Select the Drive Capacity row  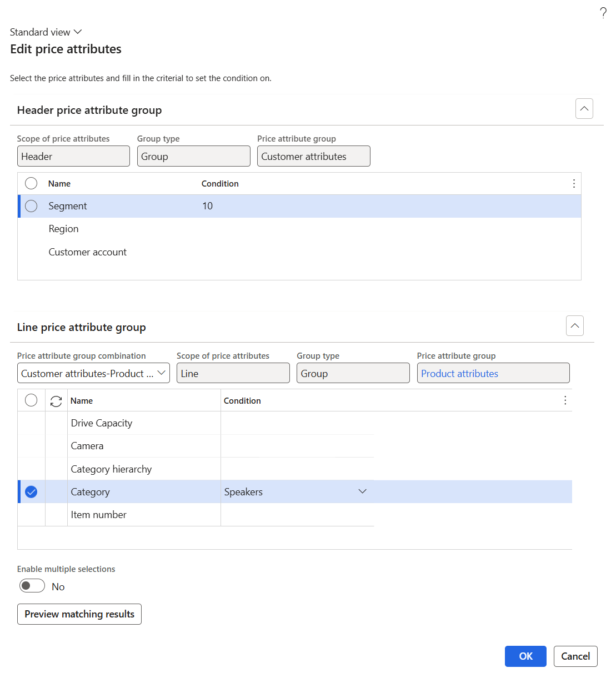click(196, 423)
